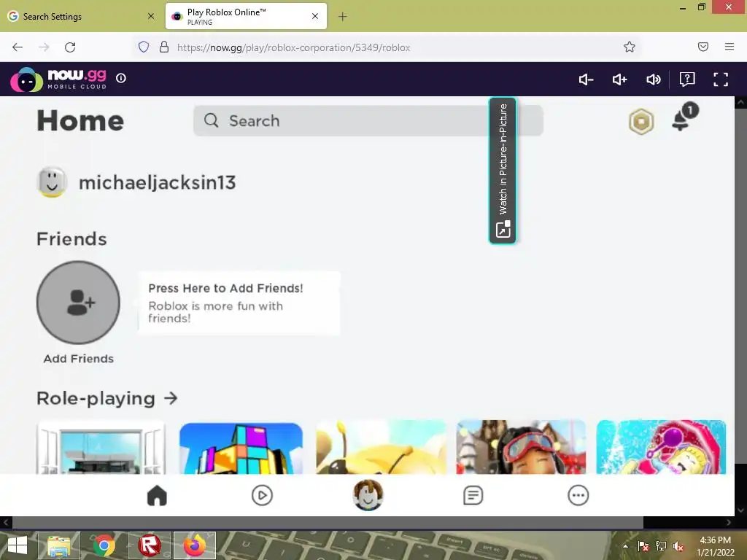Click the now.gg Mobile Cloud logo
Image resolution: width=747 pixels, height=560 pixels.
click(58, 79)
